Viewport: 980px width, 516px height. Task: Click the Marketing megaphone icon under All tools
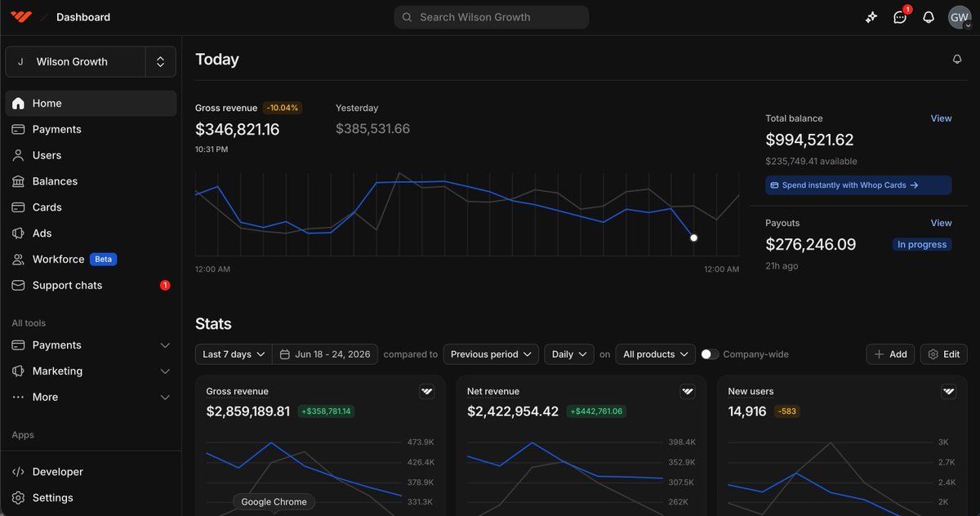pos(18,371)
